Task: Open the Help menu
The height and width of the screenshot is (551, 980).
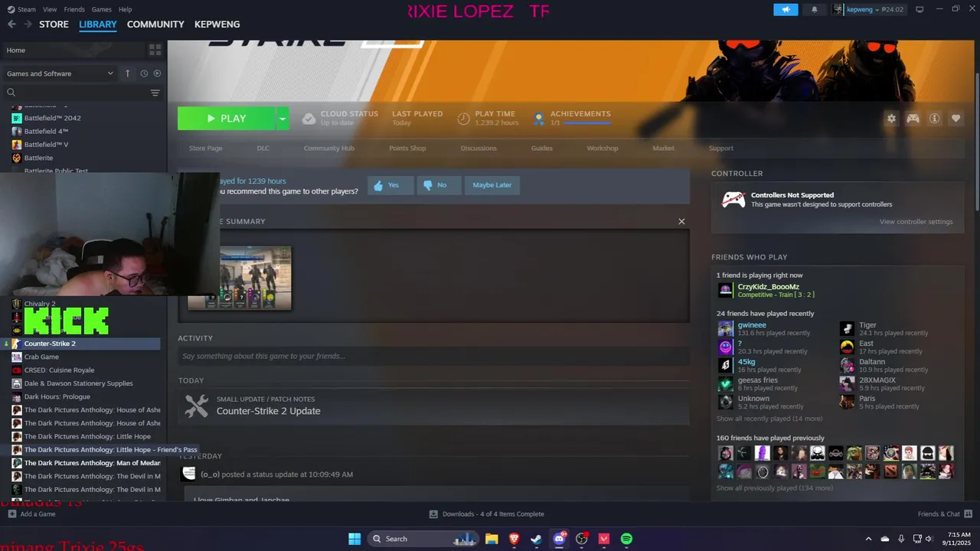Action: click(126, 9)
